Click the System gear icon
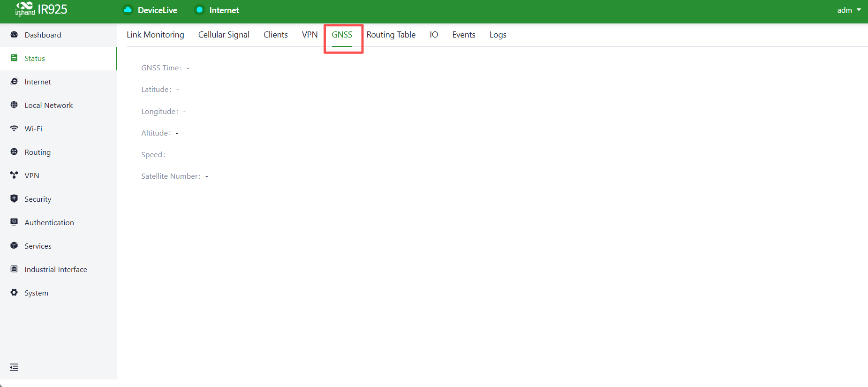Image resolution: width=868 pixels, height=387 pixels. 14,293
